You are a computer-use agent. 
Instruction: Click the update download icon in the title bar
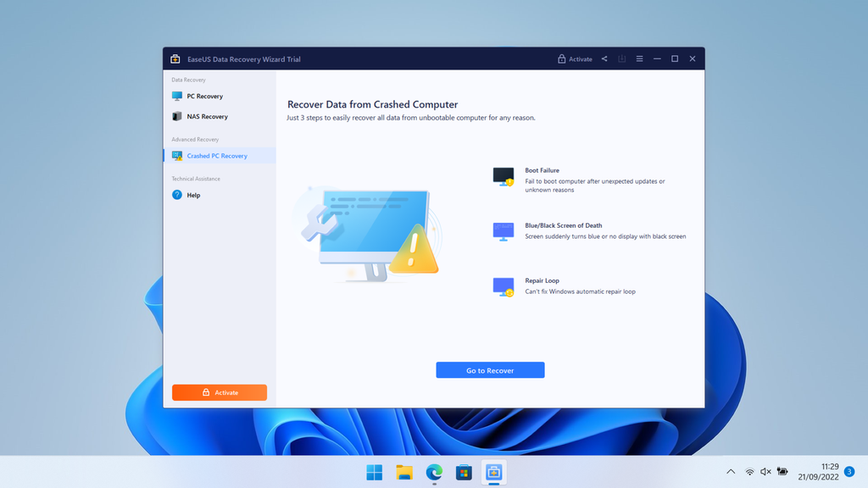point(621,58)
